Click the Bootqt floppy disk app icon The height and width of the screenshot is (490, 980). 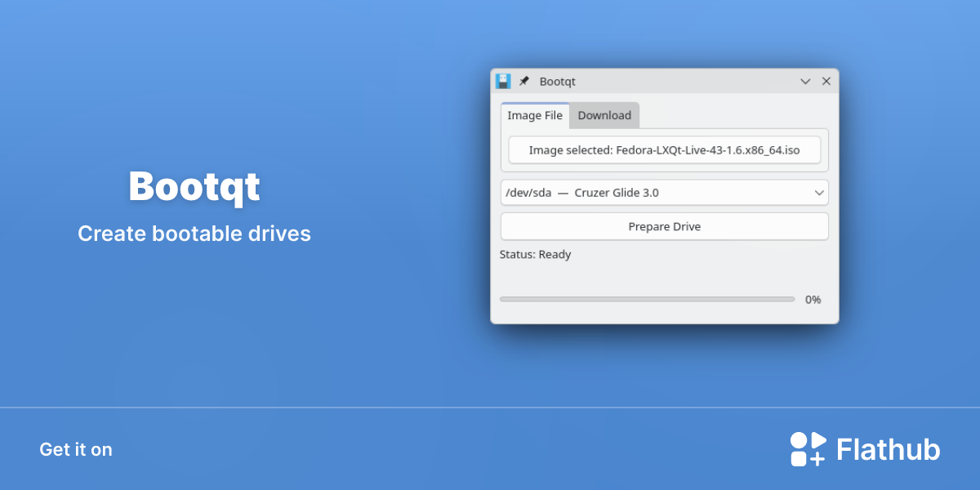(503, 81)
